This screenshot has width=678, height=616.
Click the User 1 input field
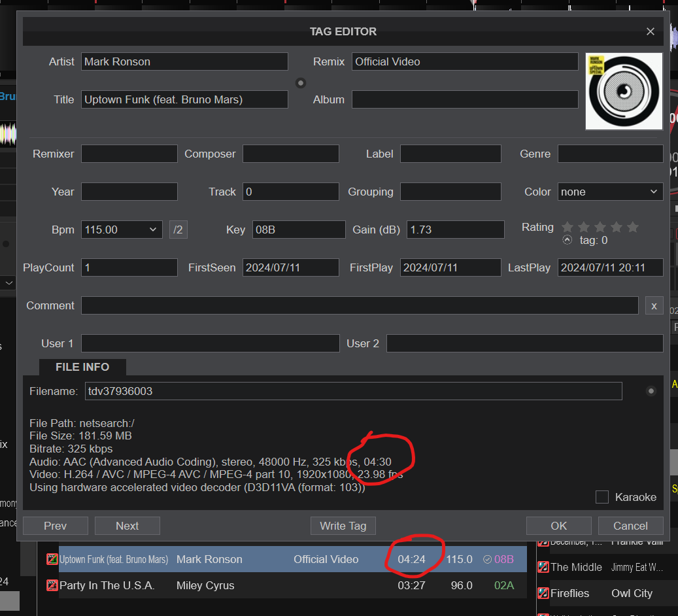210,343
